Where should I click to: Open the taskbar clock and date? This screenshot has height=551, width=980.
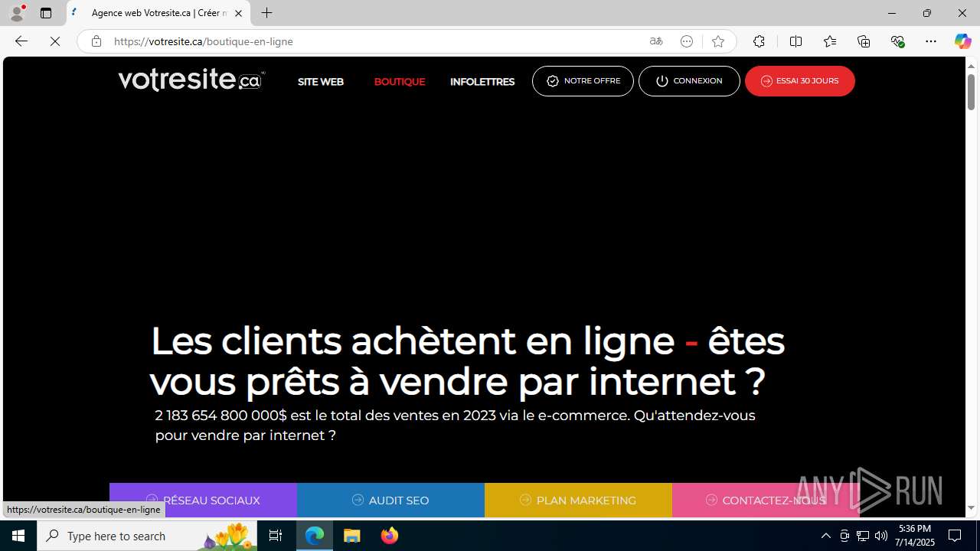916,536
